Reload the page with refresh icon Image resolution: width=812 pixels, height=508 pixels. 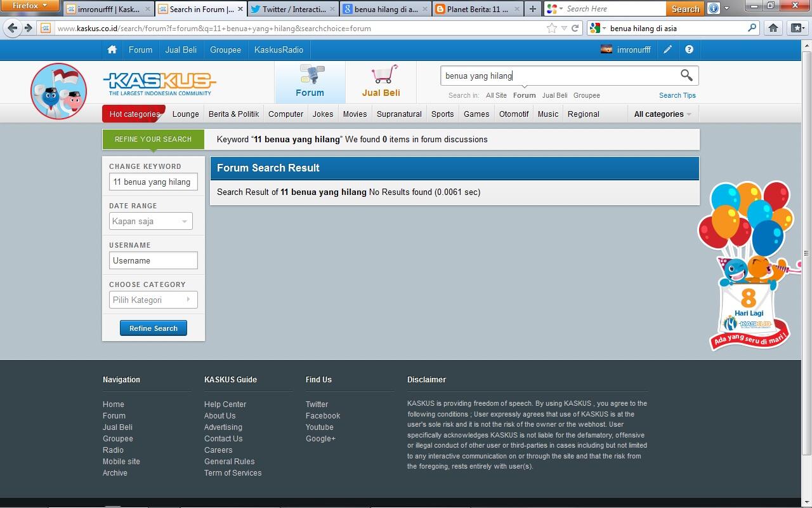(x=575, y=28)
